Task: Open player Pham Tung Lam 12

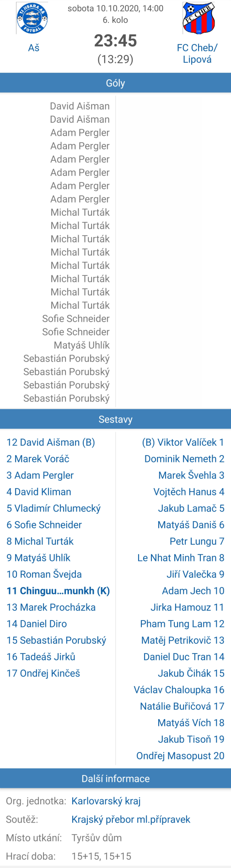Action: pyautogui.click(x=182, y=624)
